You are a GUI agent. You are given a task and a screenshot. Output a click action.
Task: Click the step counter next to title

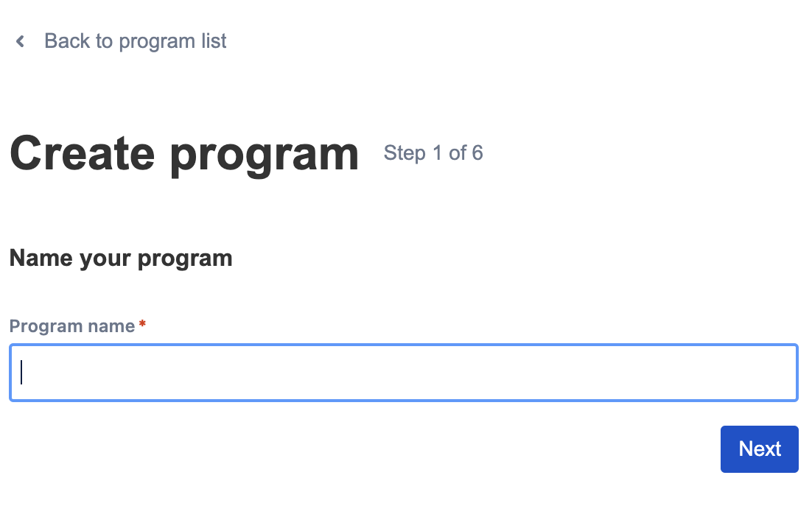433,153
